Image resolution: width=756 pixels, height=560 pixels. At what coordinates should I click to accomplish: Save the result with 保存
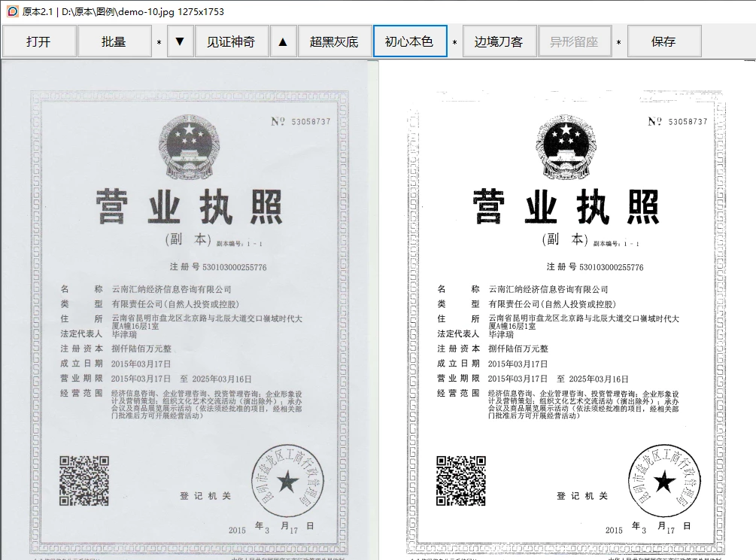pos(663,41)
